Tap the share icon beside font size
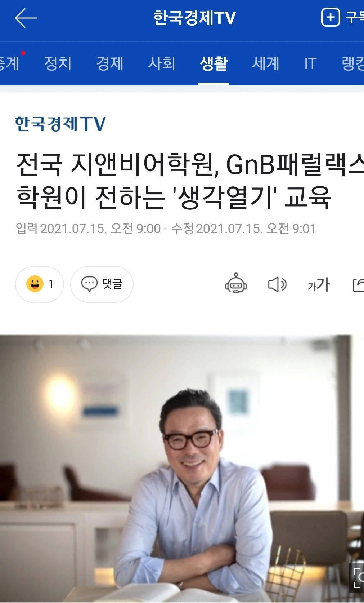Viewport: 364px width, 603px height. coord(358,285)
